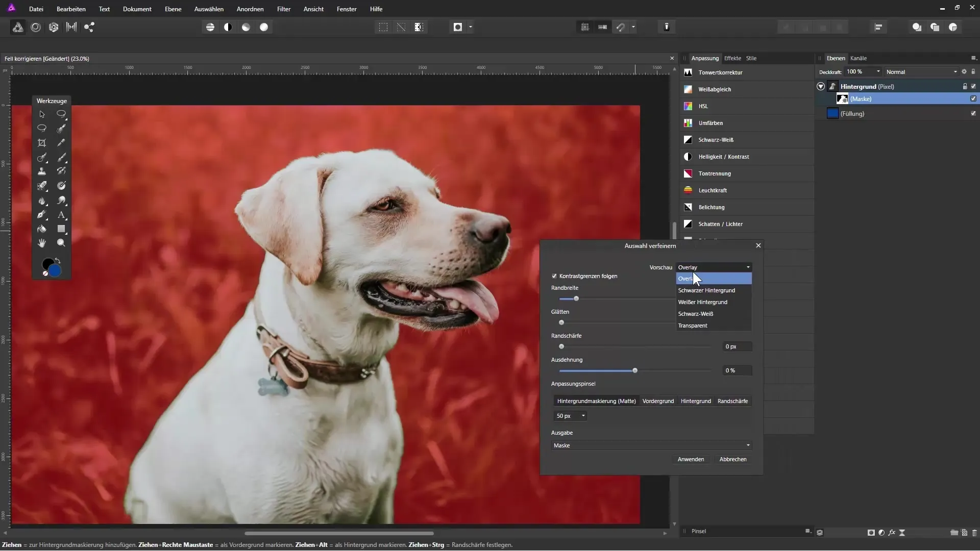Choose Weißer Hintergrund preview option
980x551 pixels.
[714, 302]
